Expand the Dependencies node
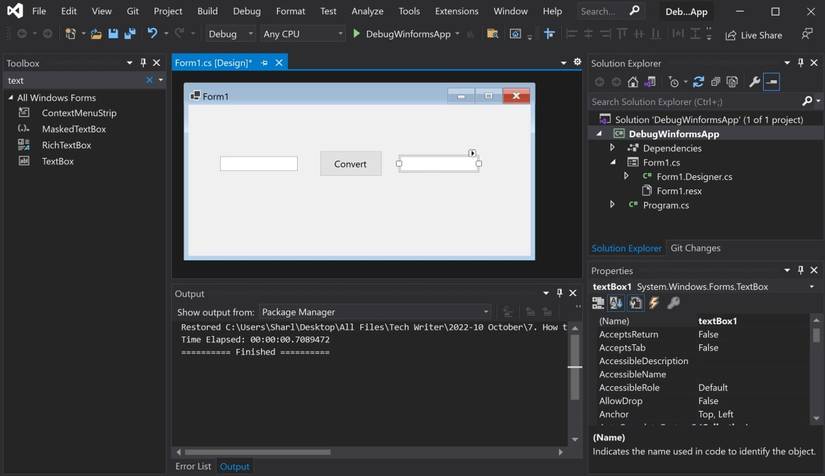 612,148
